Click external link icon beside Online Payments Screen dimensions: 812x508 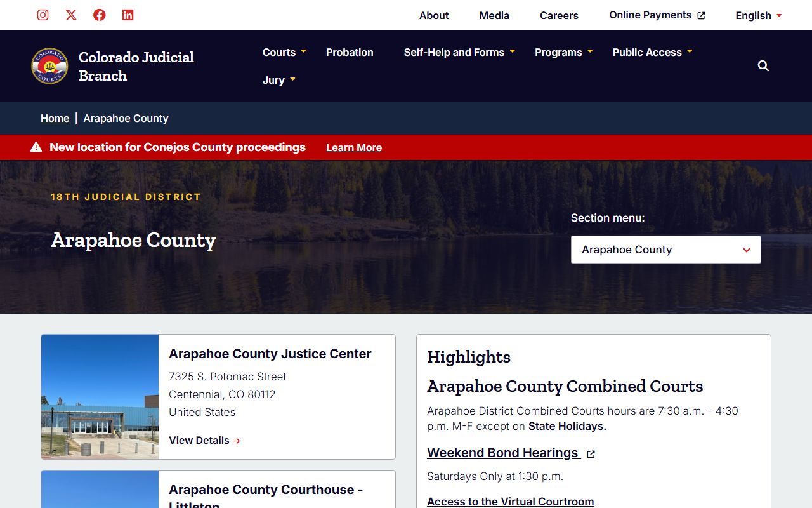[701, 15]
